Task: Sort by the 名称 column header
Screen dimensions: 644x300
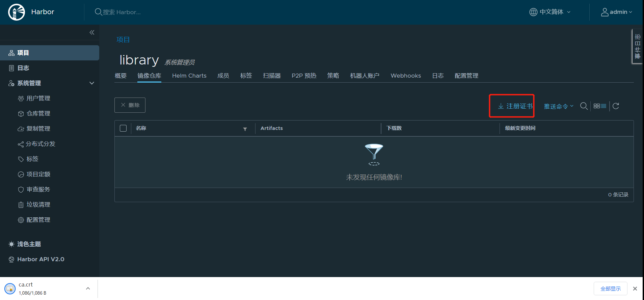Action: [x=141, y=128]
